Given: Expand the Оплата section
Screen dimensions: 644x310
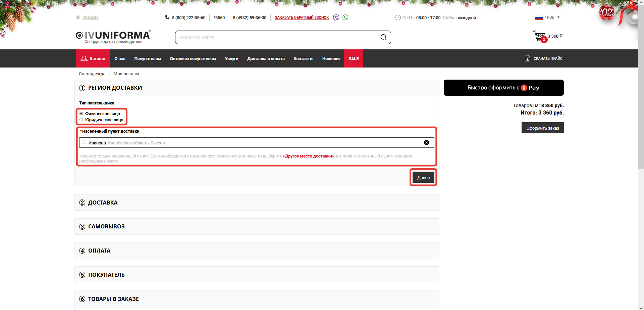Looking at the screenshot, I should (99, 251).
